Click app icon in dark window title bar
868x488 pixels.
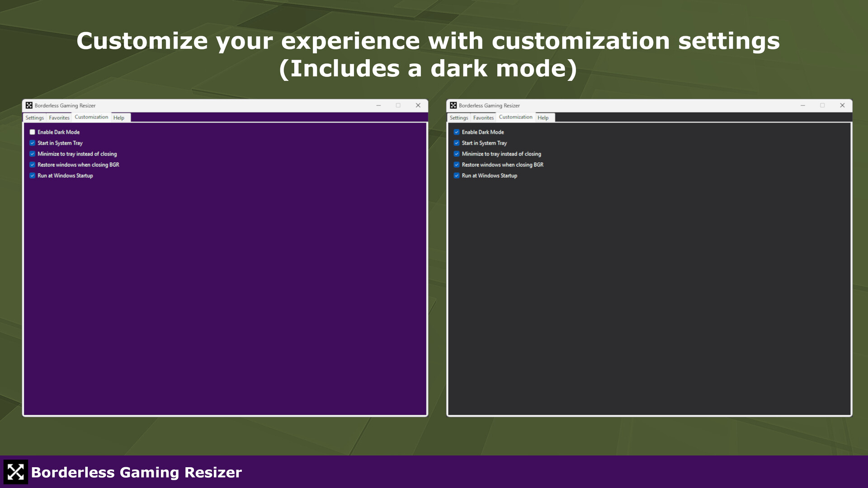coord(453,105)
